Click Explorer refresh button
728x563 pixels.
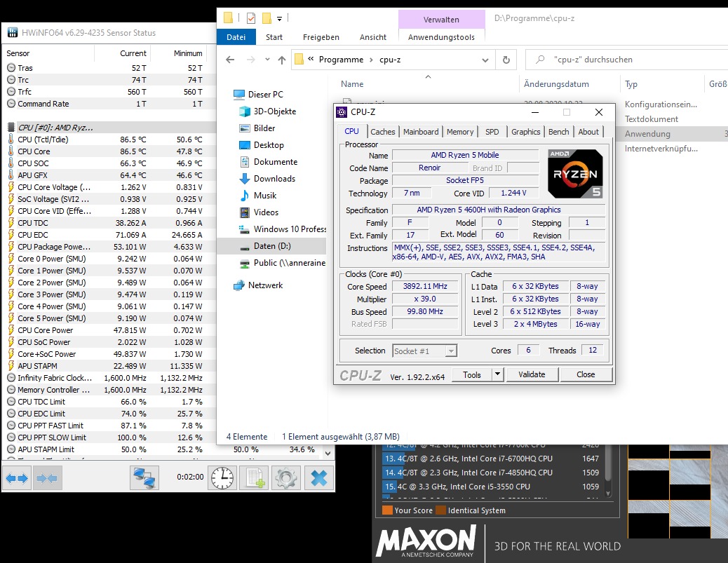click(506, 60)
